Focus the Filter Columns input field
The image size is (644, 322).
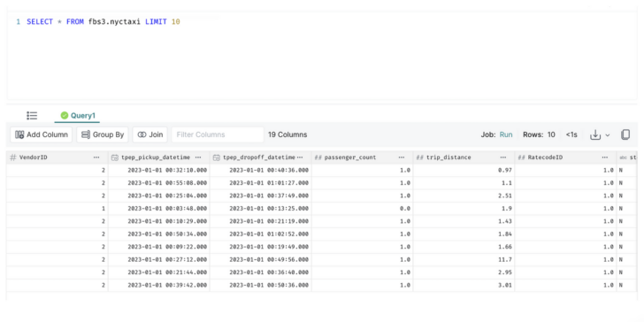click(x=218, y=134)
